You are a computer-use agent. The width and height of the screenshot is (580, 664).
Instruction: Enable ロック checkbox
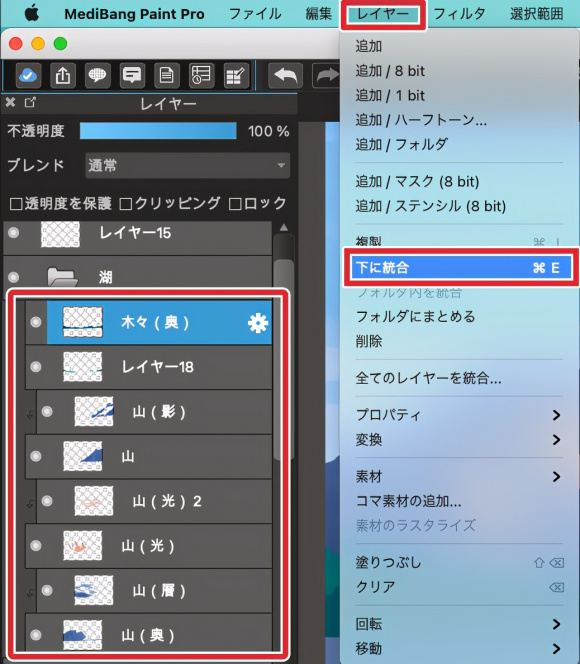click(x=235, y=204)
